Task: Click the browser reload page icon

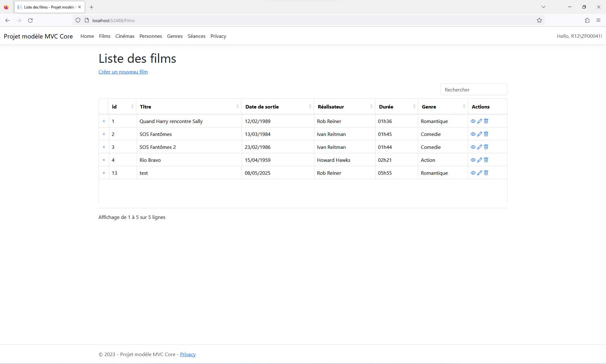Action: click(30, 21)
